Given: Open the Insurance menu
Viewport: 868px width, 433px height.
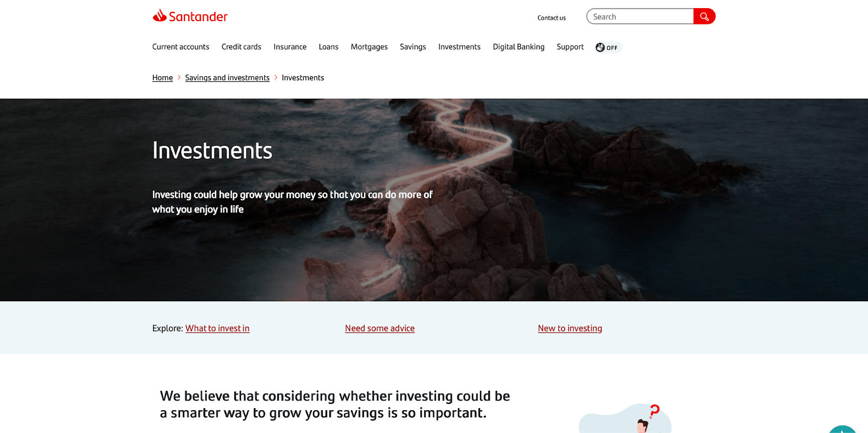Looking at the screenshot, I should [x=290, y=47].
